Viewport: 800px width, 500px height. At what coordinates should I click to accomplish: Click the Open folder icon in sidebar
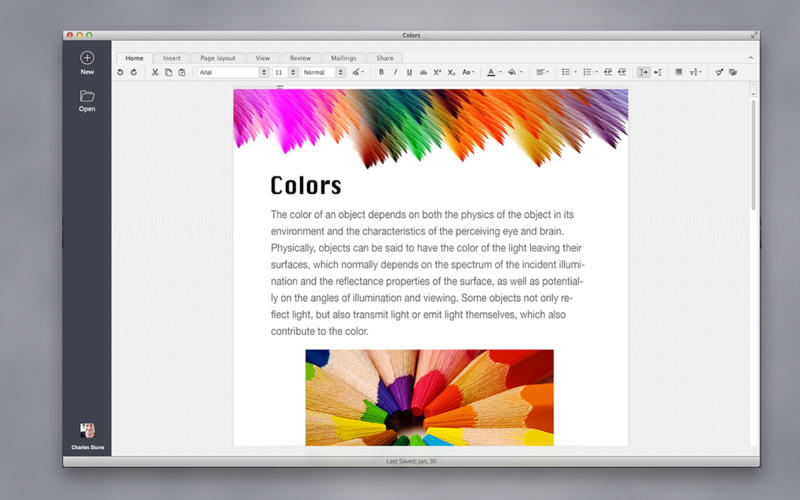point(87,96)
